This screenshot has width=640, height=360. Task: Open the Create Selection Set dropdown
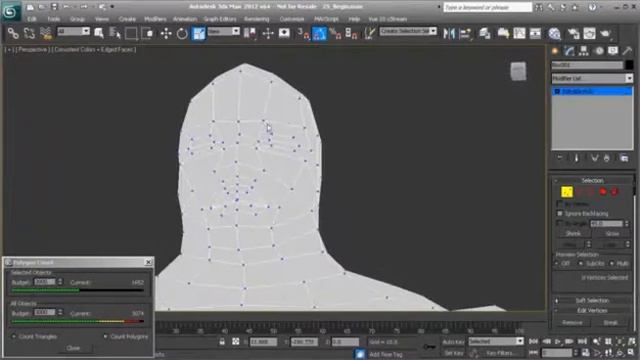(x=408, y=31)
